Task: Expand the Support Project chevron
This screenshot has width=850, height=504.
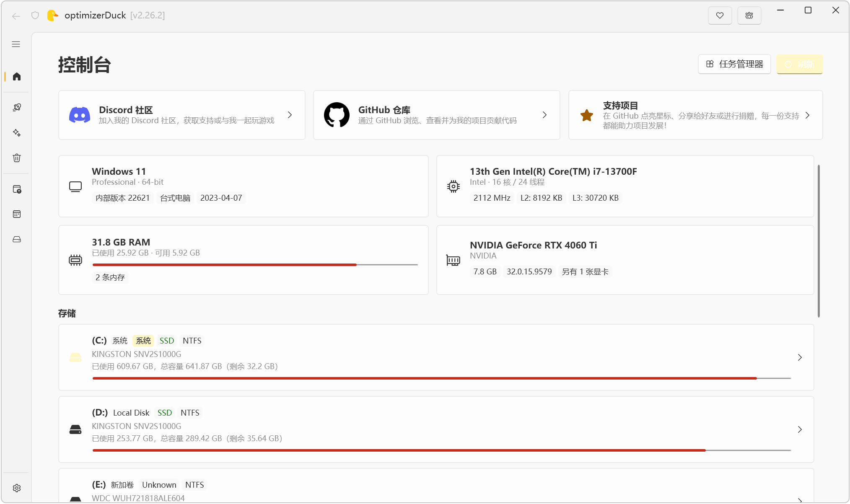Action: tap(808, 115)
